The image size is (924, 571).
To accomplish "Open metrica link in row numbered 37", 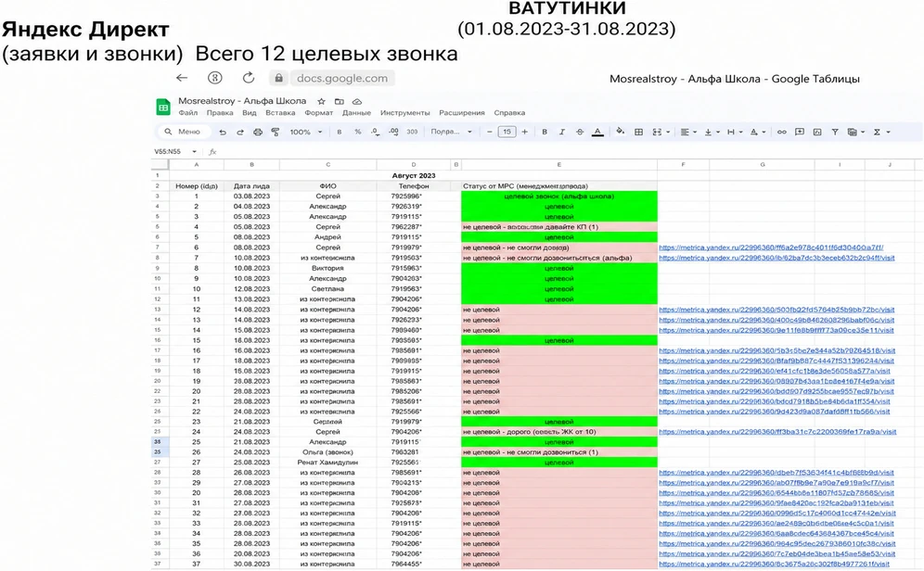I will (776, 565).
